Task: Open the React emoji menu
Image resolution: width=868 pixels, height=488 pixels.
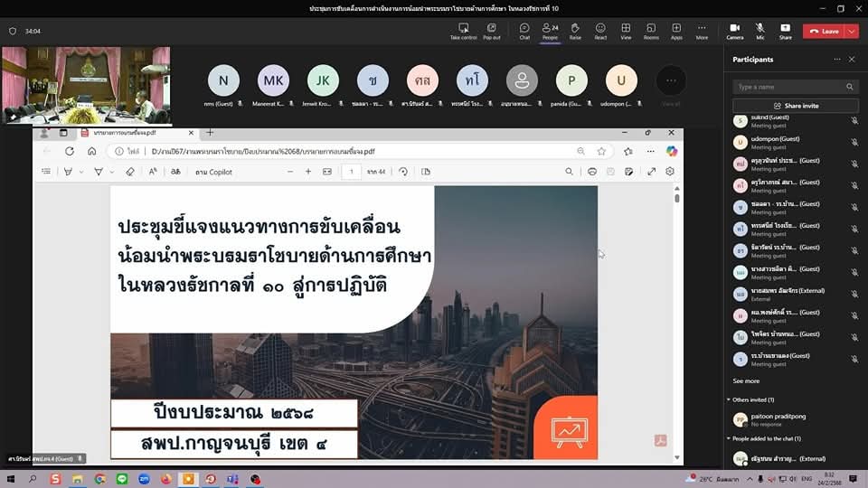Action: (x=600, y=31)
